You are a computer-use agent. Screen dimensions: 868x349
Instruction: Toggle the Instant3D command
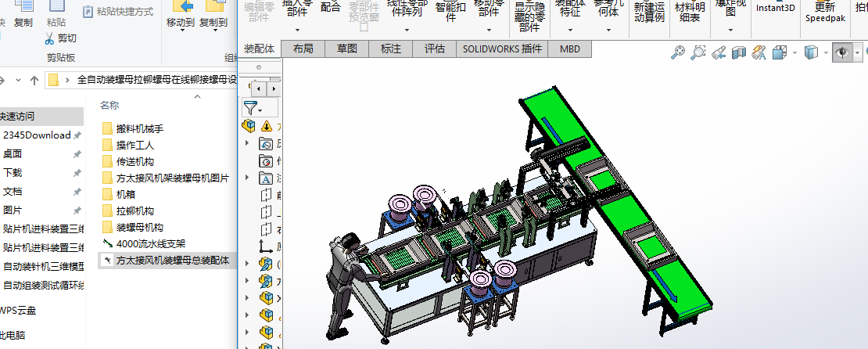coord(776,7)
